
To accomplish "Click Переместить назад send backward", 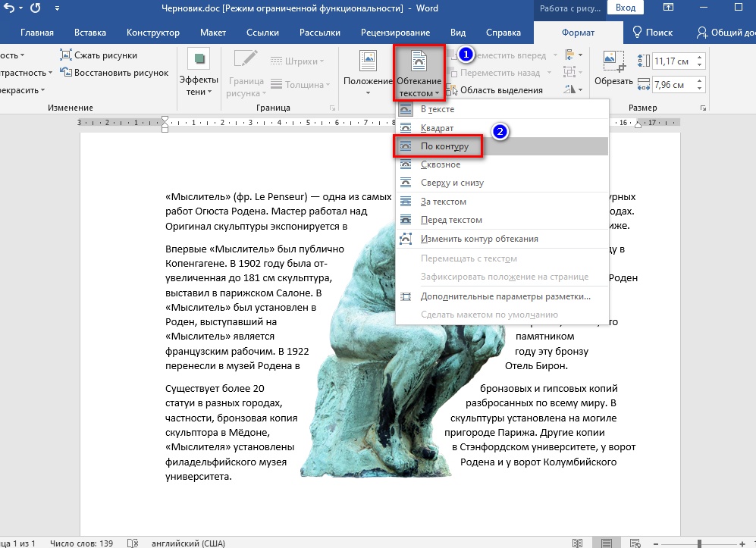I will (x=499, y=73).
